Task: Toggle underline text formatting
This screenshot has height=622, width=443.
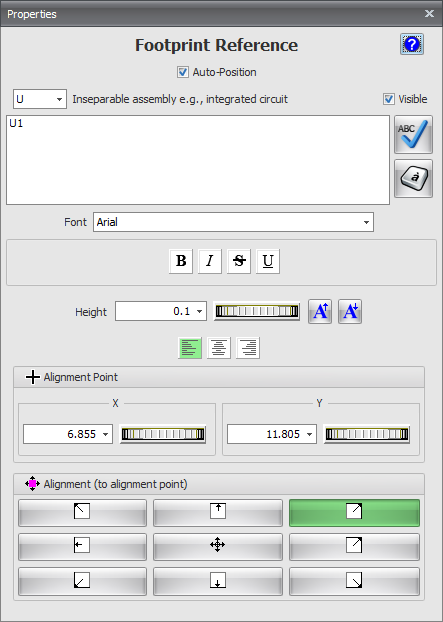Action: (268, 261)
